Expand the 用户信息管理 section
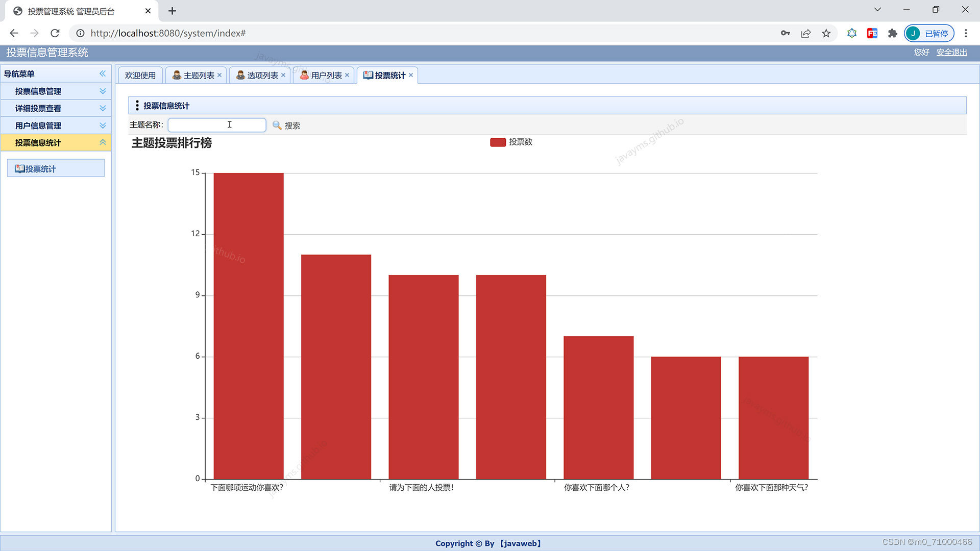Screen dimensions: 980x551 56,126
